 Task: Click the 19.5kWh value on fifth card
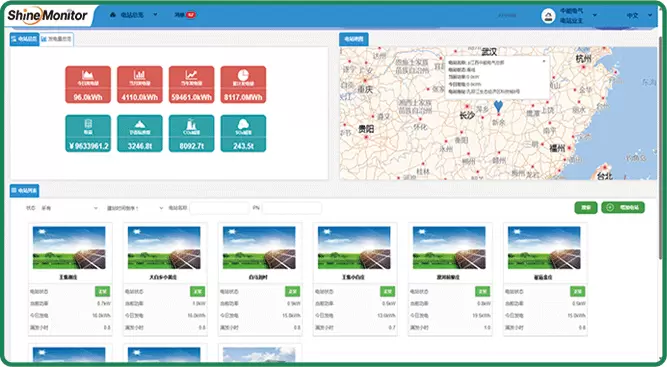(x=482, y=316)
